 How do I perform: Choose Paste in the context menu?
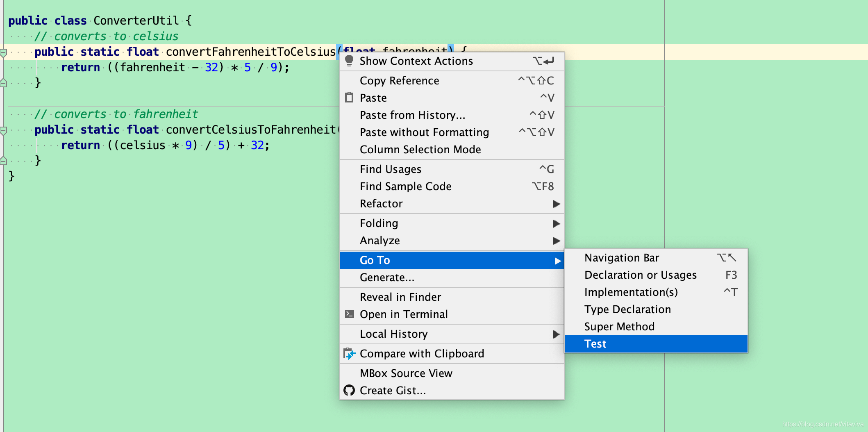pyautogui.click(x=452, y=98)
